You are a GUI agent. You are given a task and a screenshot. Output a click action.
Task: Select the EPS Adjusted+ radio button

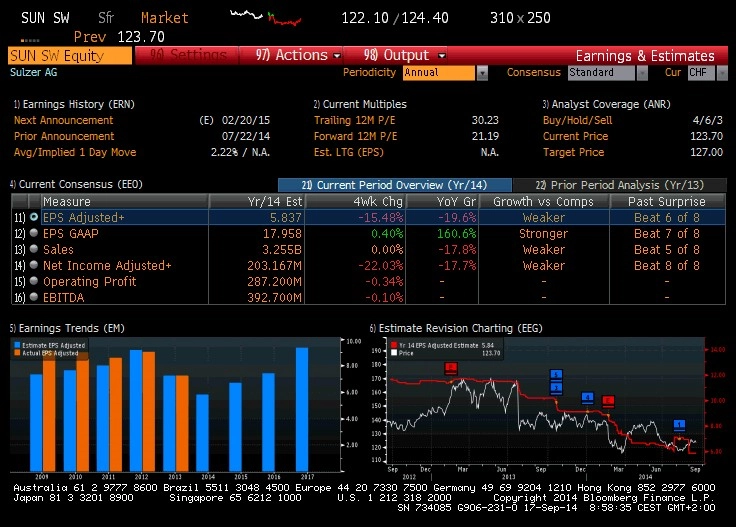(34, 217)
